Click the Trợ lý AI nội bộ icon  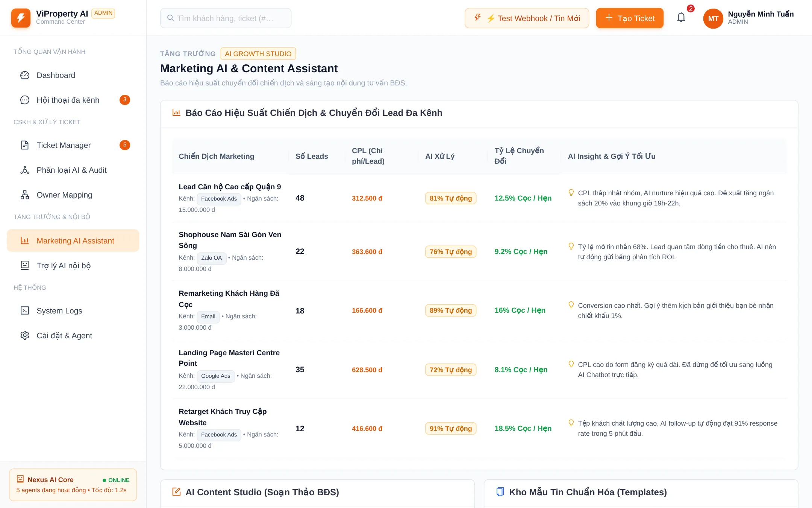click(25, 266)
